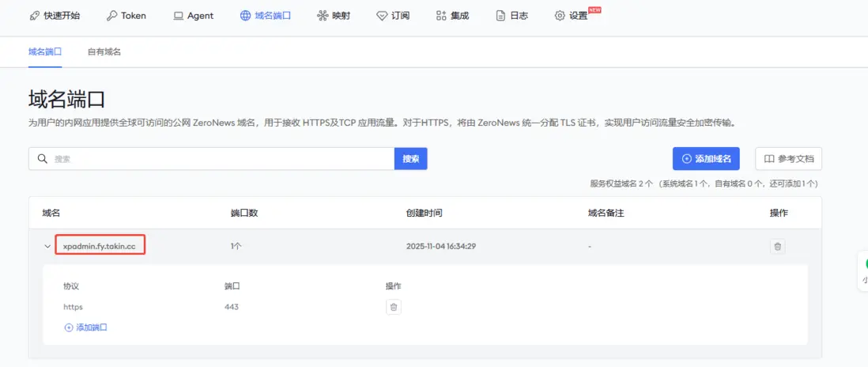Select the 域名端口 sub-tab
The image size is (868, 367).
(x=45, y=51)
